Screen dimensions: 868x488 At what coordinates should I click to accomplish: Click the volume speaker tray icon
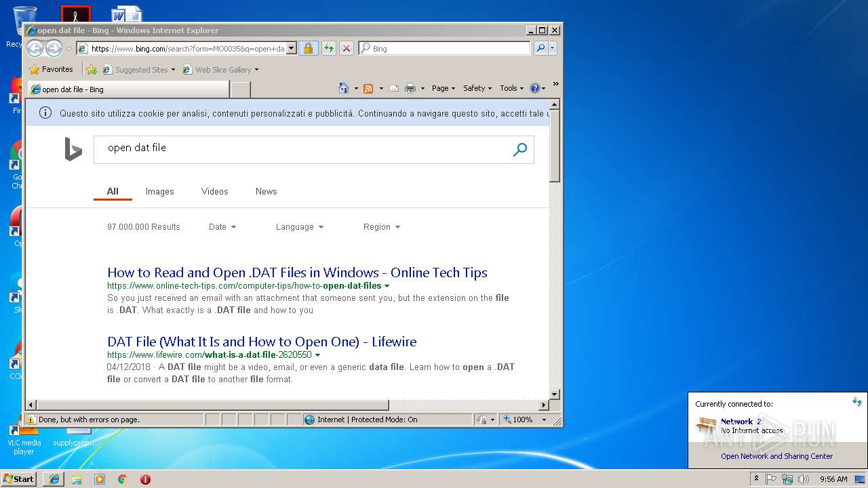(x=804, y=479)
